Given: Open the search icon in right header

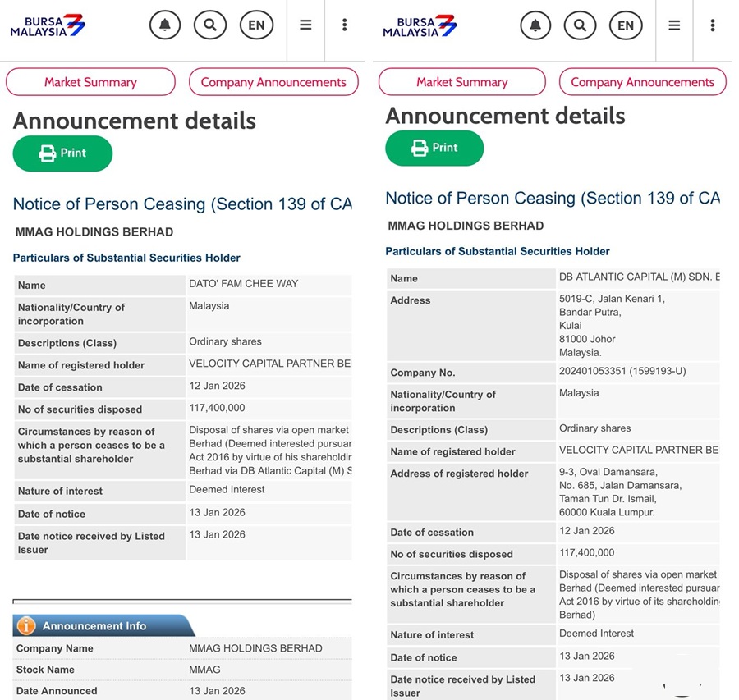Looking at the screenshot, I should 581,25.
